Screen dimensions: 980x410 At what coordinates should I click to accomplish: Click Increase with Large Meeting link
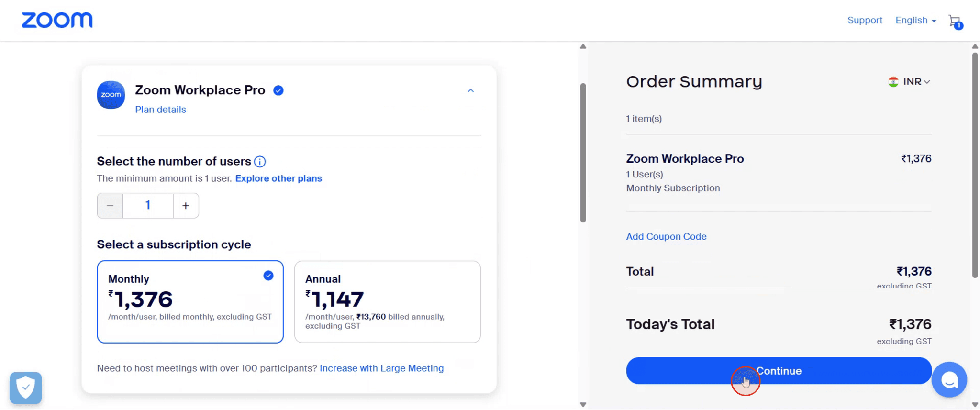point(381,368)
